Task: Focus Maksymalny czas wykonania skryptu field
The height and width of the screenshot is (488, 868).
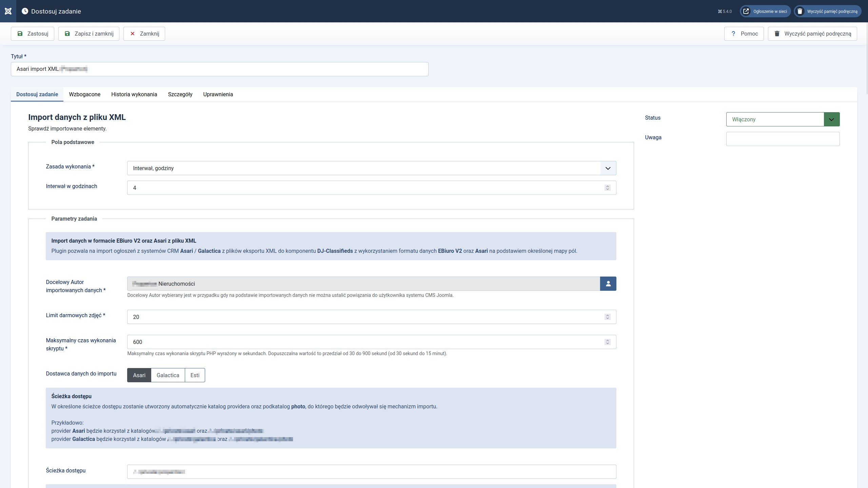Action: tap(372, 342)
